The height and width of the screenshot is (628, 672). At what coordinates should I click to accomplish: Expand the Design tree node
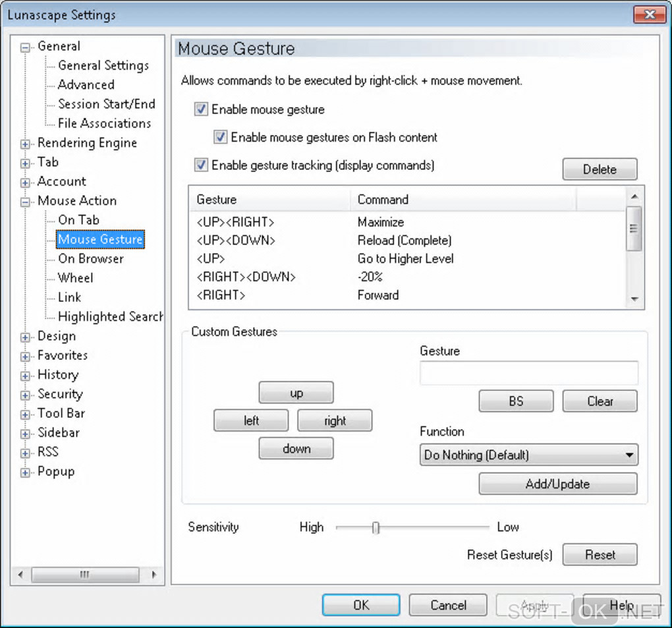25,337
